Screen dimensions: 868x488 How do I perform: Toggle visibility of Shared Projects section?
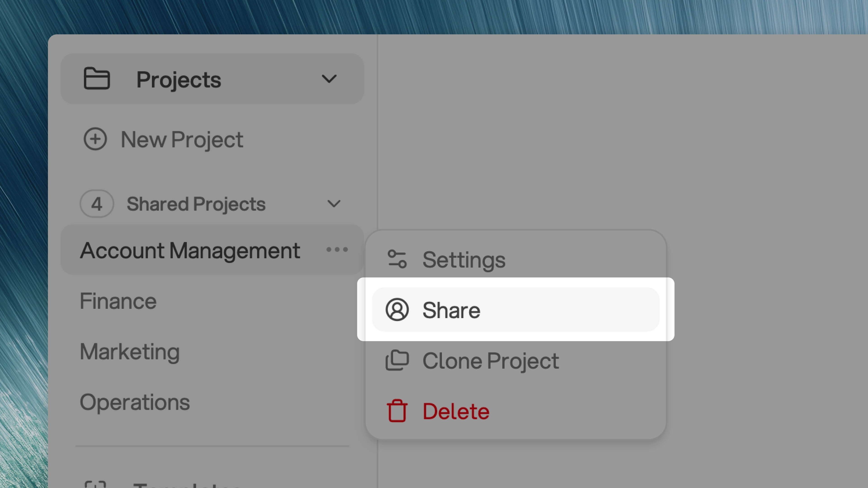[x=334, y=204]
